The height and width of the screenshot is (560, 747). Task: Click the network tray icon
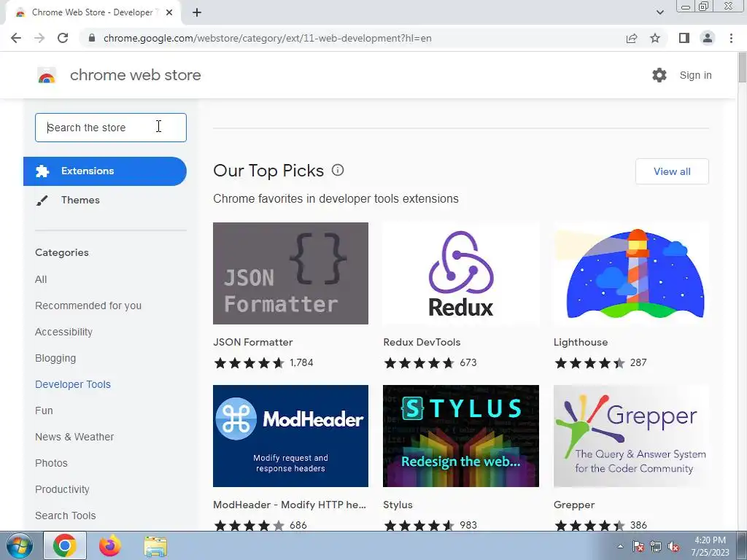(x=656, y=546)
